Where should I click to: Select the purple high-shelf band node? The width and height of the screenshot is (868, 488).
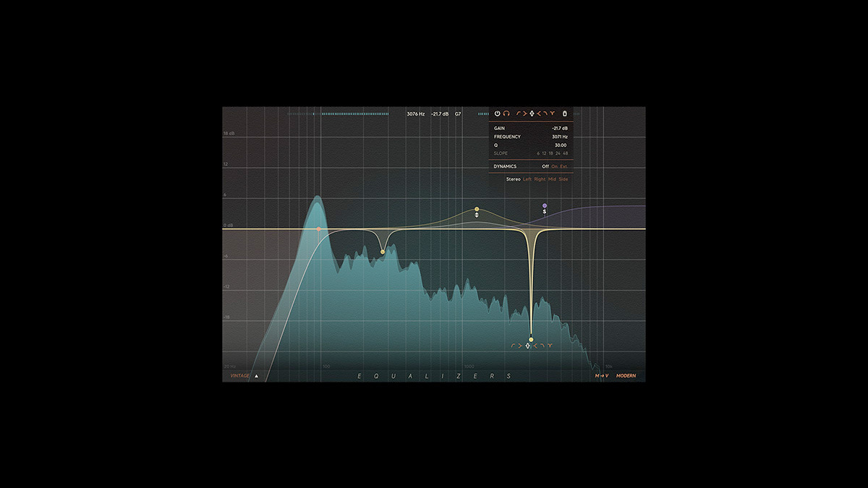point(545,206)
